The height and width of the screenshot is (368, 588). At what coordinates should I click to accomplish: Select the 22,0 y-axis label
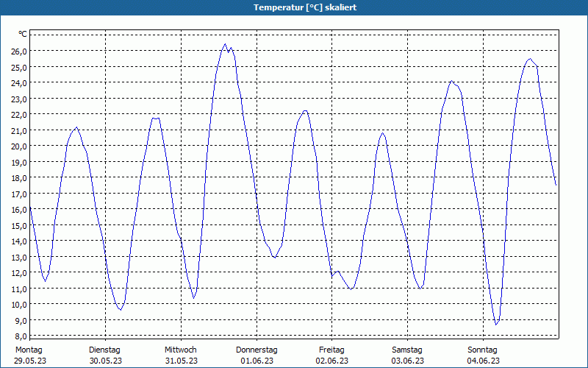pos(18,114)
